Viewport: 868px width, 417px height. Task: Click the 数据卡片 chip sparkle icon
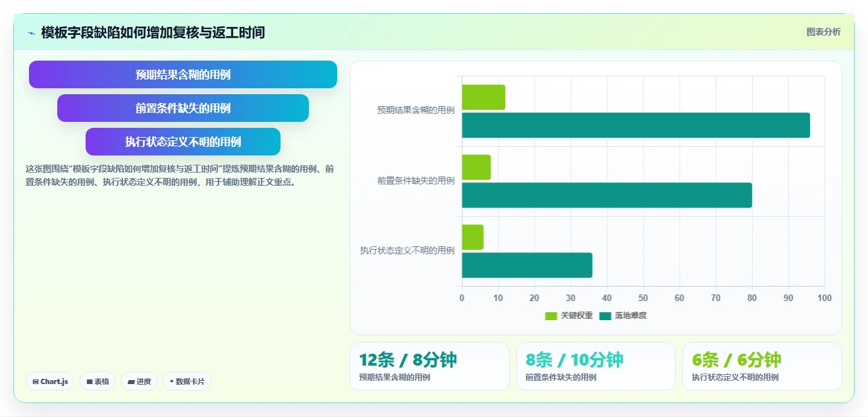[172, 381]
